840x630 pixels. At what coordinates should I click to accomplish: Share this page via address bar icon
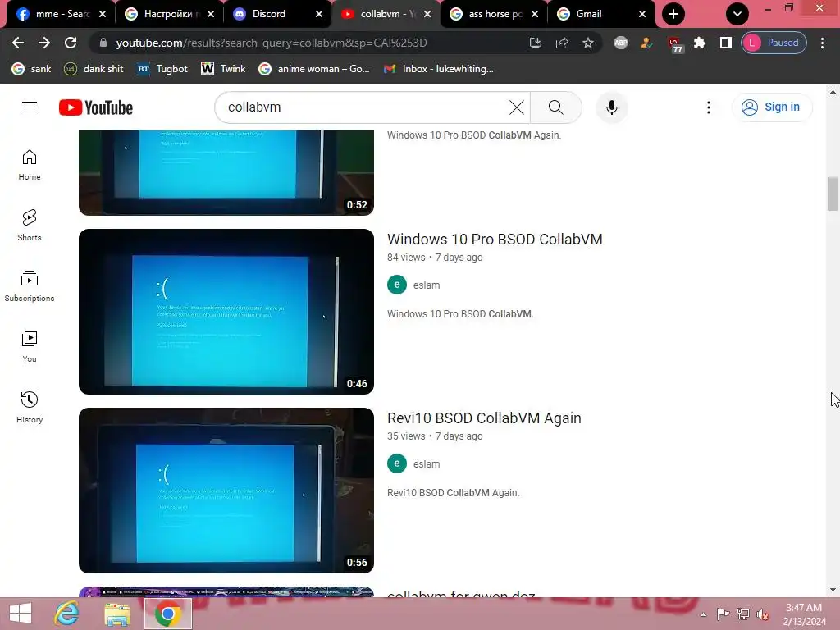[x=561, y=43]
